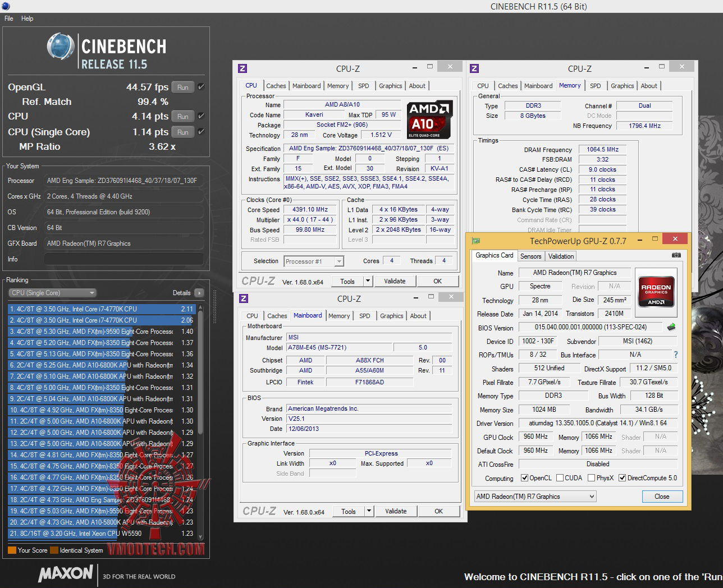723x588 pixels.
Task: Take a GPU-Z screenshot with the camera icon
Action: (676, 255)
